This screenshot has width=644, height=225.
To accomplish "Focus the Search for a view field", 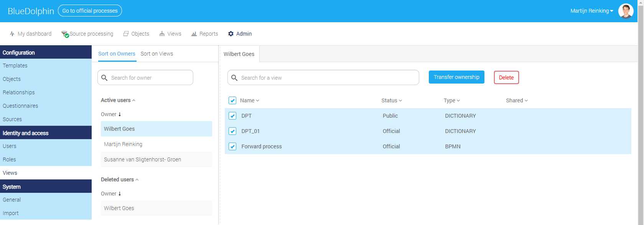I will (x=323, y=77).
